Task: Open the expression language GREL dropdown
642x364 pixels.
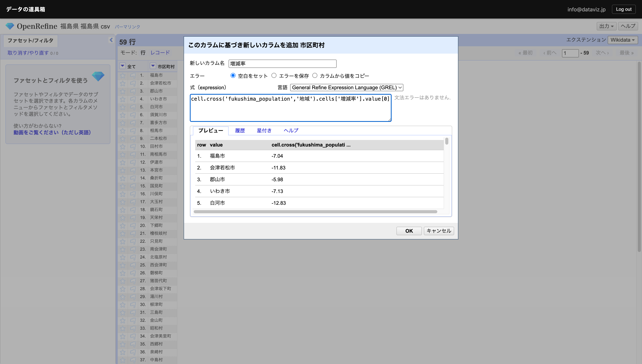Action: pos(346,88)
